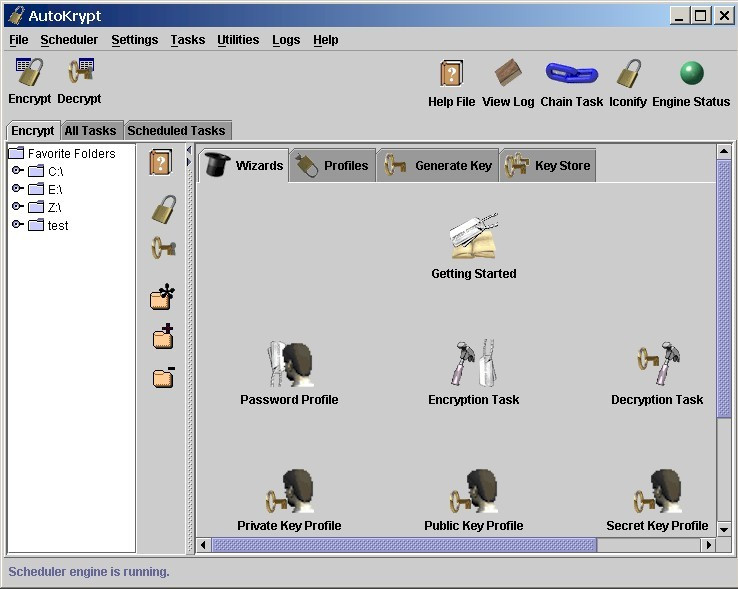This screenshot has width=738, height=589.
Task: Check Engine Status green ball icon
Action: click(691, 73)
